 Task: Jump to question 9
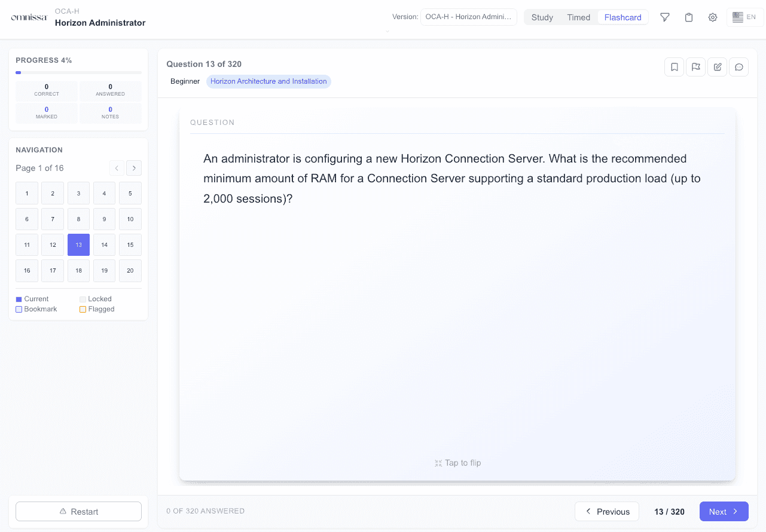click(x=105, y=219)
